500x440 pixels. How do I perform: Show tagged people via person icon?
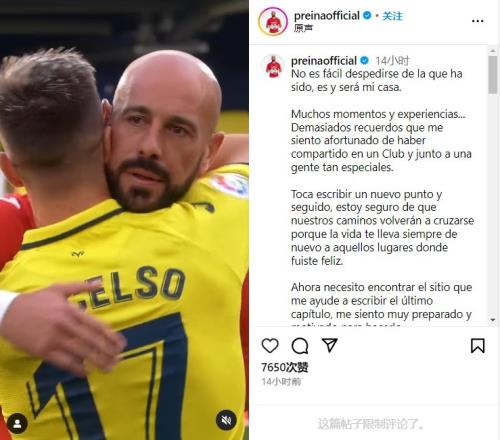pyautogui.click(x=17, y=423)
